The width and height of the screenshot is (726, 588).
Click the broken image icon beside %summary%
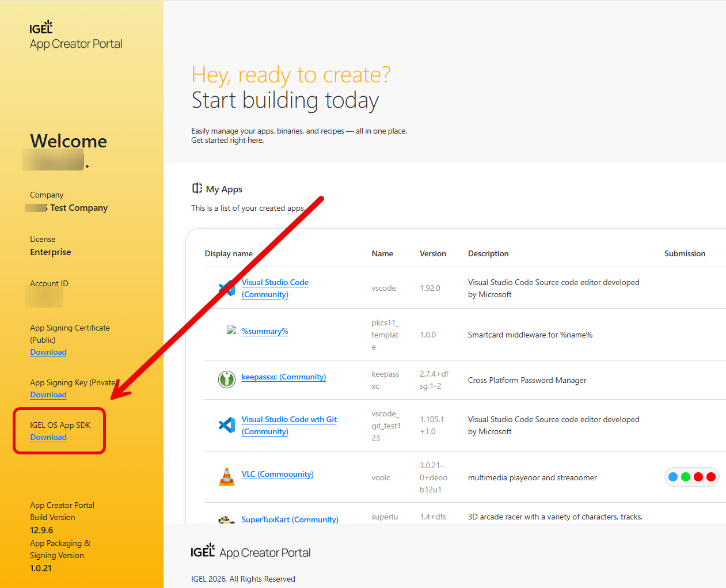231,330
